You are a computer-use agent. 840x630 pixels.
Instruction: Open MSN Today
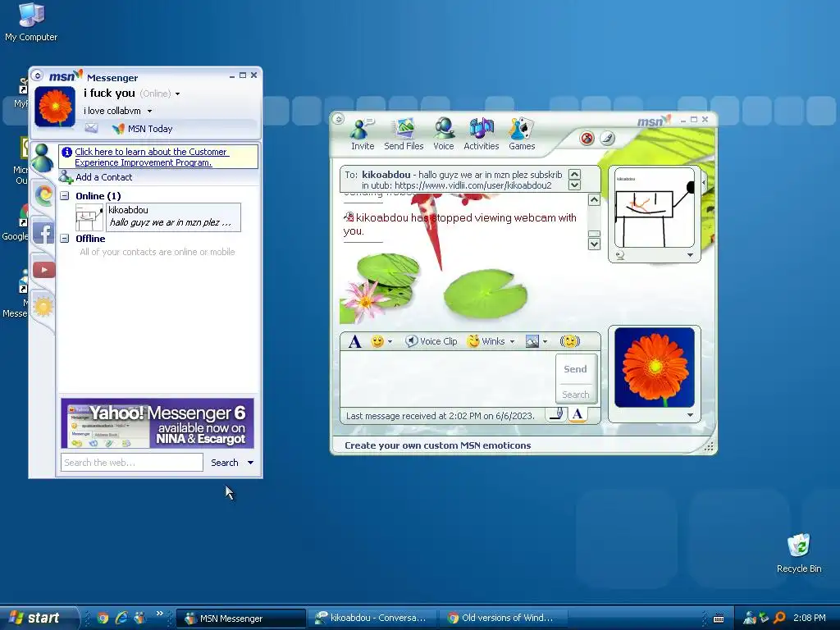[143, 129]
